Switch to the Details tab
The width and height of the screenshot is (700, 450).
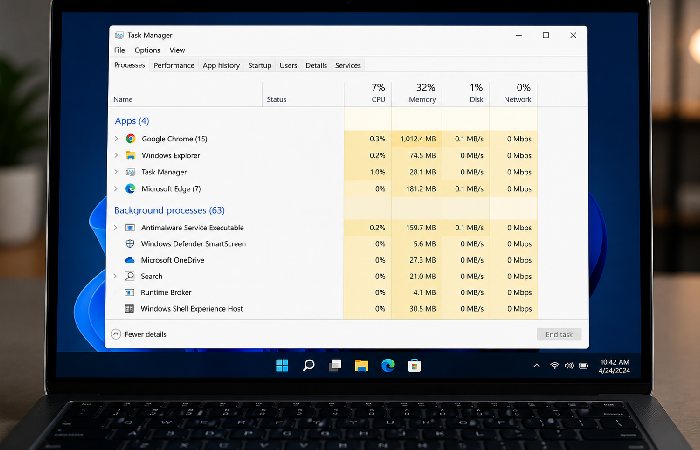316,65
